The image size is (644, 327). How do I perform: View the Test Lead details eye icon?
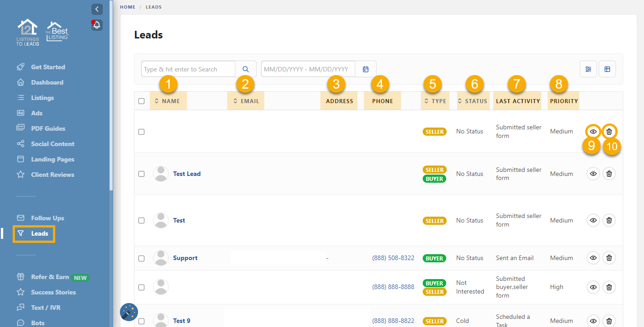593,174
